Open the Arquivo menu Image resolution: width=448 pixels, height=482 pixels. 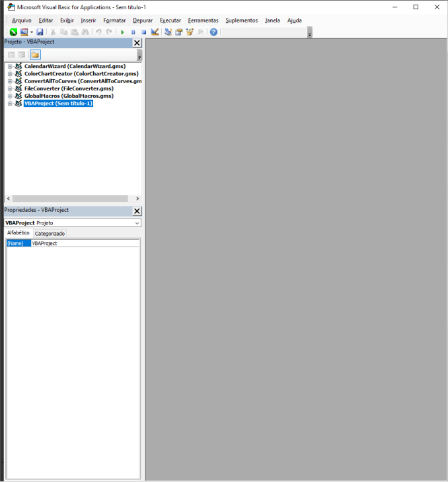tap(22, 20)
